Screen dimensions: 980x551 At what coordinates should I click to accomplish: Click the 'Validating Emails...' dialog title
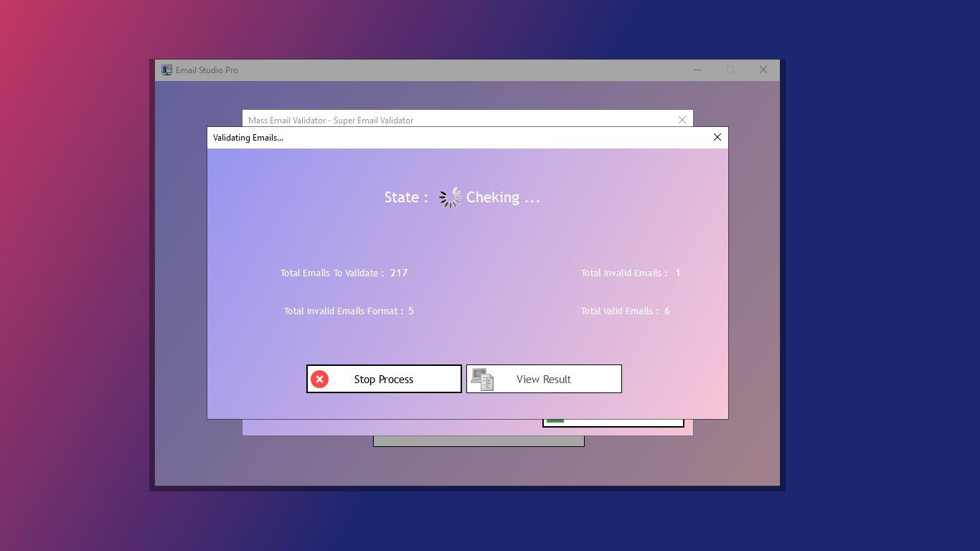coord(248,138)
